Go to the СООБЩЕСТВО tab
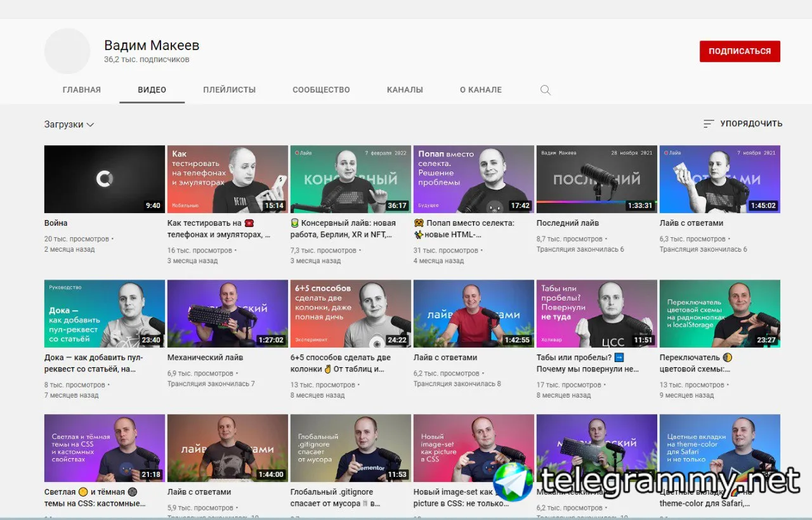The image size is (812, 520). (321, 90)
